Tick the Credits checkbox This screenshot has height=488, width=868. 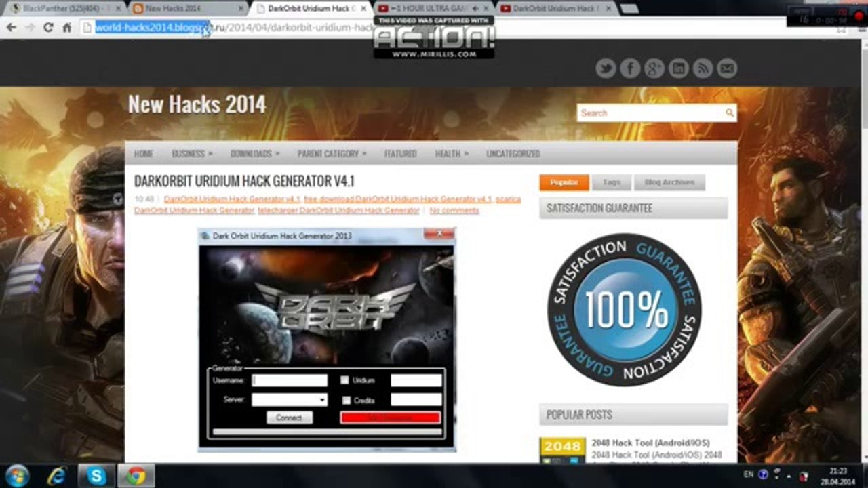[346, 400]
